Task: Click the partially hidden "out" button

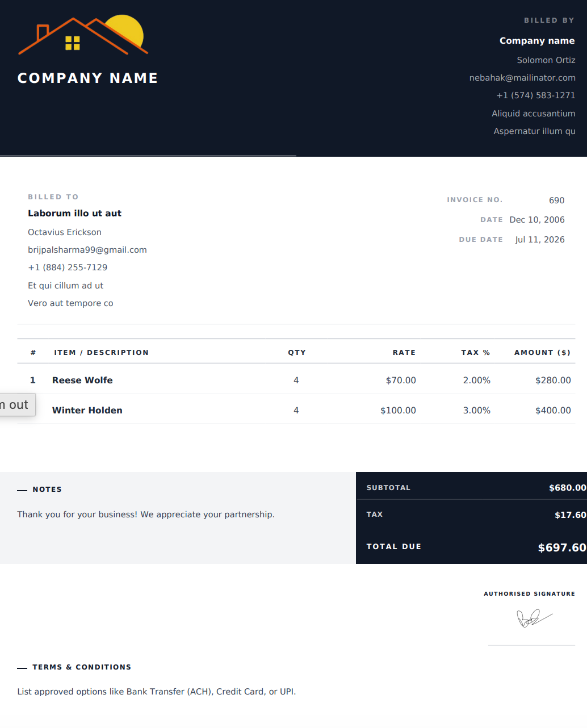Action: click(x=17, y=405)
